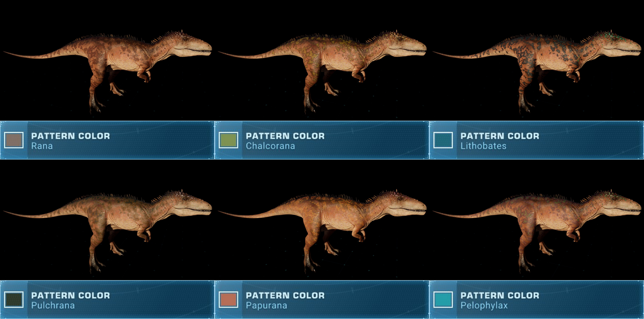Click the 'Lithobates' pattern name text
The width and height of the screenshot is (644, 319).
click(483, 146)
